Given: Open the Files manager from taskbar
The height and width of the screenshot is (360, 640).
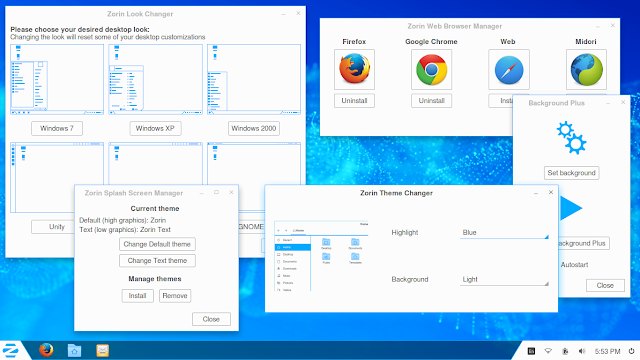Looking at the screenshot, I should point(74,350).
